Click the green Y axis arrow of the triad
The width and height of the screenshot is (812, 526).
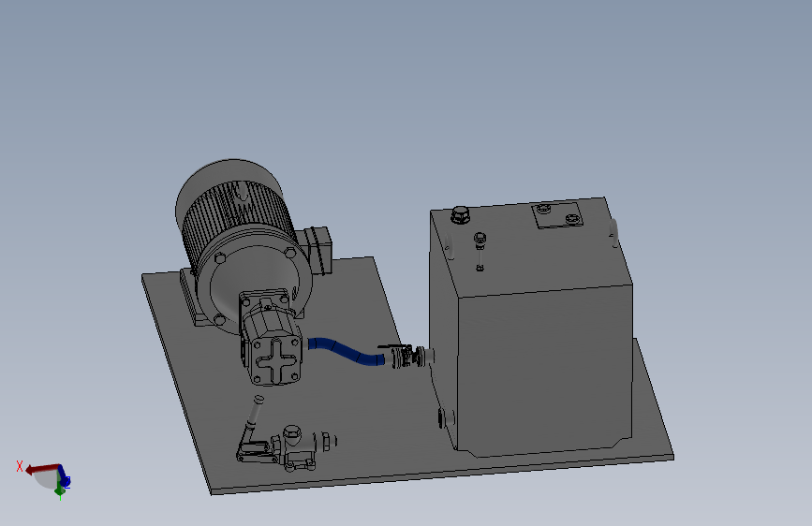(60, 489)
